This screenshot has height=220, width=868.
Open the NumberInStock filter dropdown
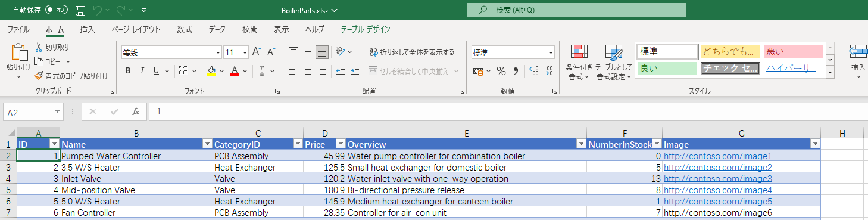pyautogui.click(x=657, y=144)
